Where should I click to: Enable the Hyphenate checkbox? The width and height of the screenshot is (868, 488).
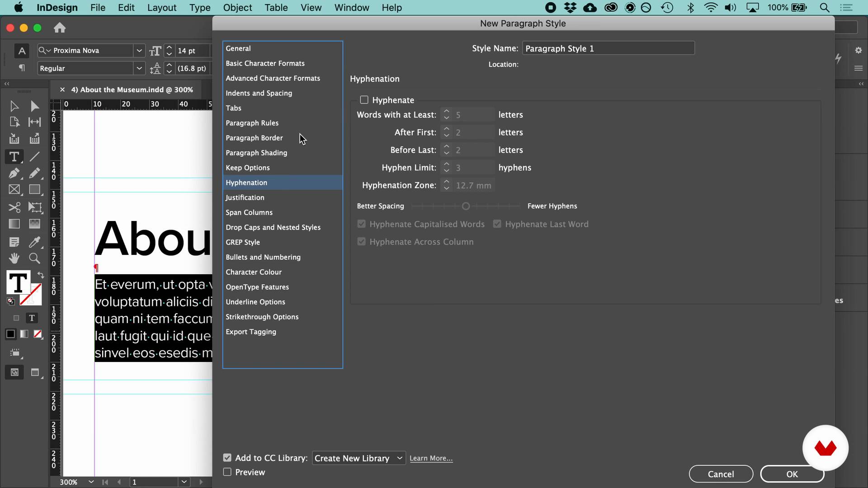click(364, 100)
